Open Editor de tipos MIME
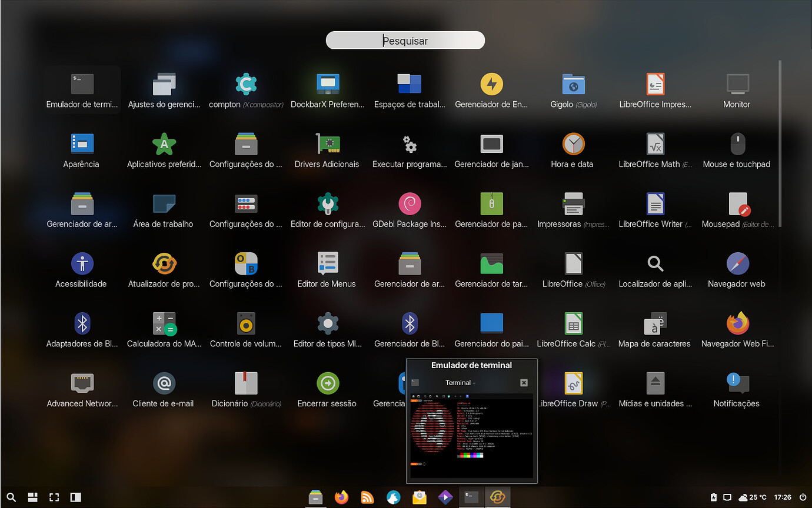Image resolution: width=812 pixels, height=508 pixels. (x=328, y=330)
